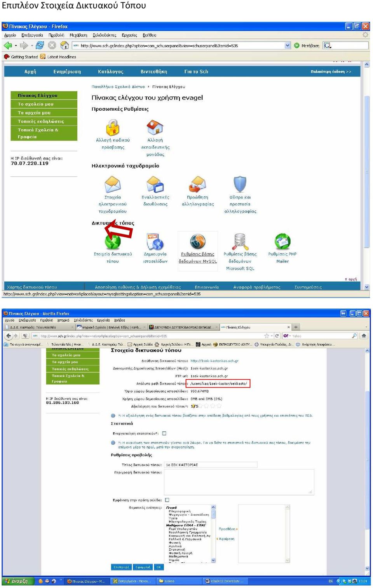This screenshot has height=588, width=373.
Task: Click search magnifier in lower Firefox search box
Action: (x=354, y=336)
